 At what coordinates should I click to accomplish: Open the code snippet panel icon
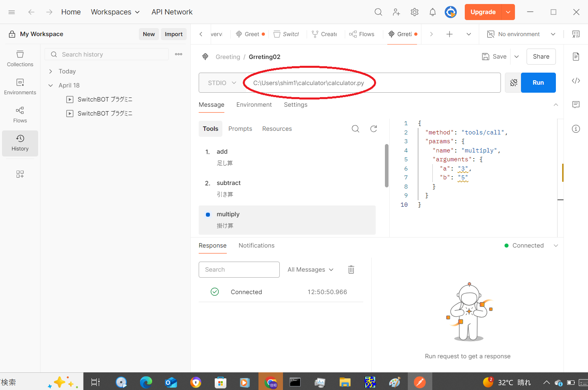(576, 81)
